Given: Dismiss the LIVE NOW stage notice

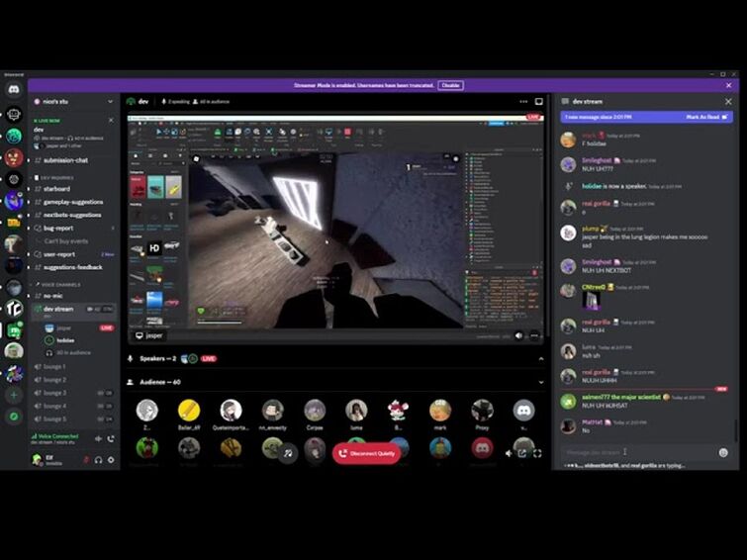Looking at the screenshot, I should point(111,121).
